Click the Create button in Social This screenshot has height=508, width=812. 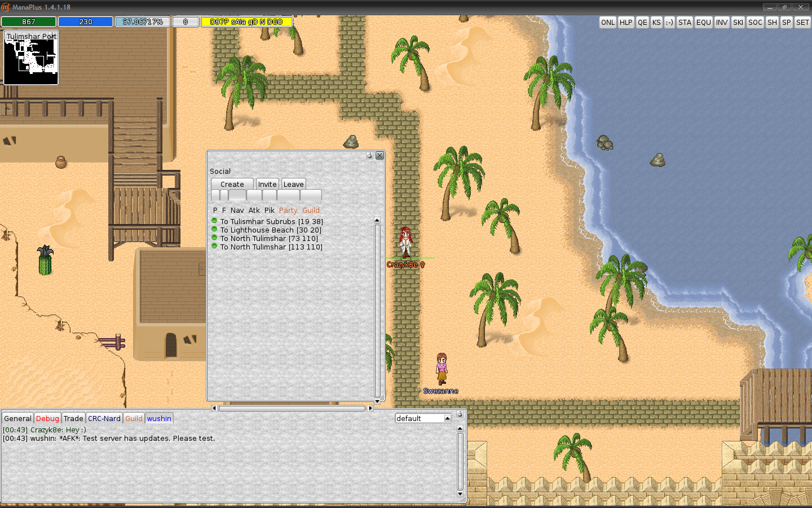(232, 184)
